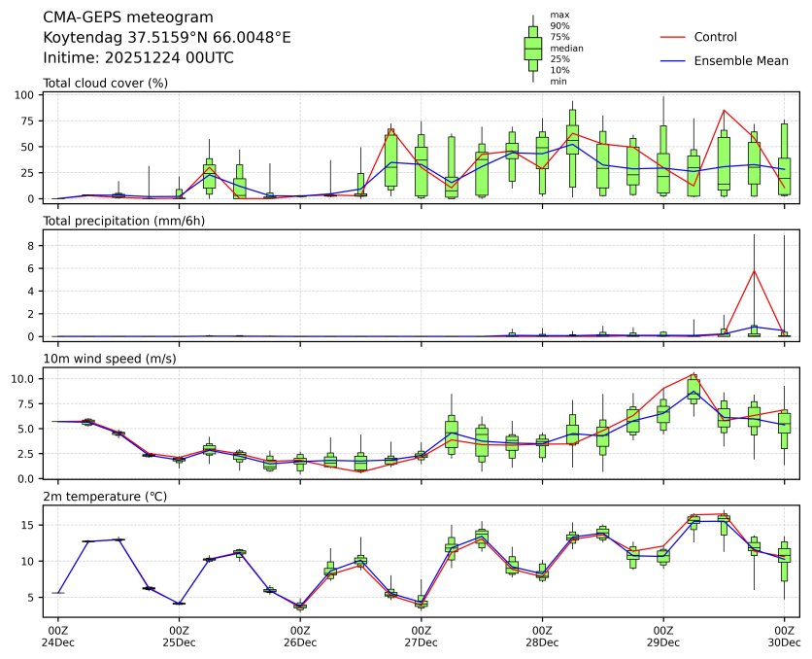Click the 00Z 28Dec axis label
812x659 pixels.
pyautogui.click(x=542, y=637)
